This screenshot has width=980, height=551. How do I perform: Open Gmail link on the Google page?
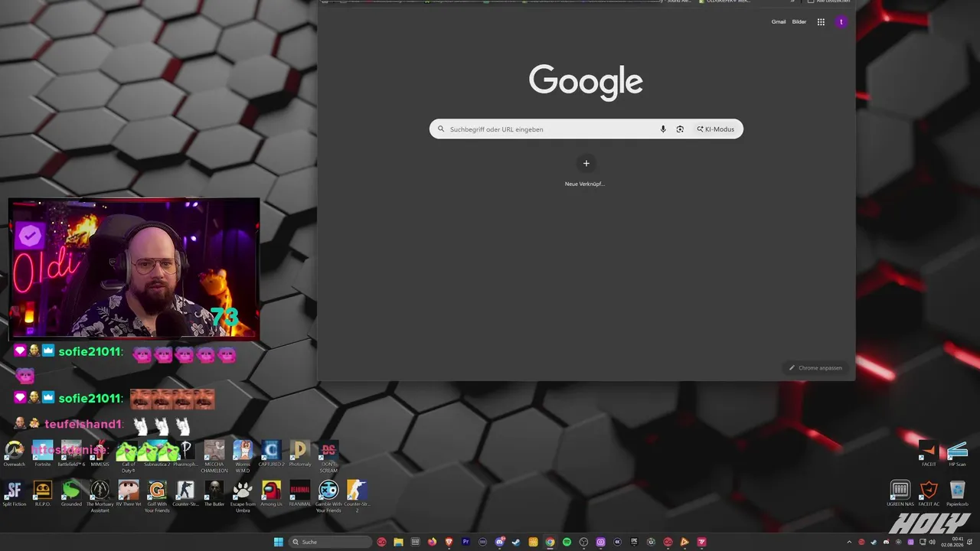click(x=779, y=22)
